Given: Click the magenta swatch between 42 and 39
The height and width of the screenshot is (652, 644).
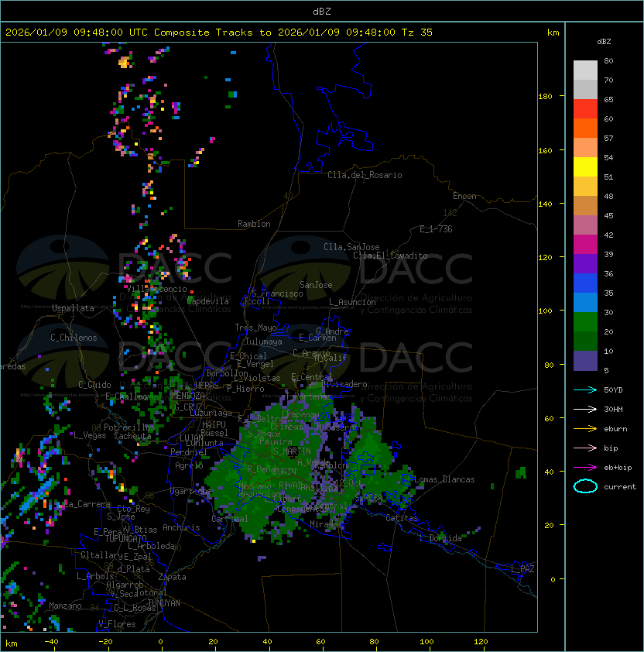Looking at the screenshot, I should coord(585,245).
